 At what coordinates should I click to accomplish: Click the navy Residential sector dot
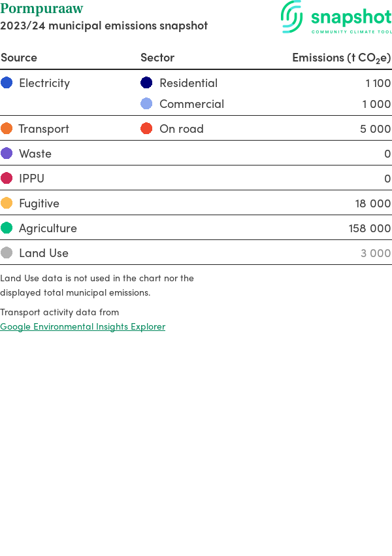click(x=146, y=83)
